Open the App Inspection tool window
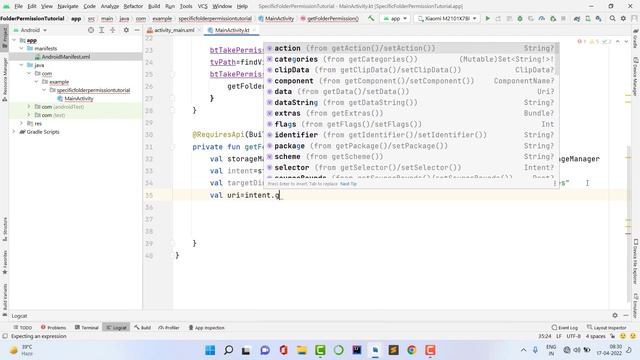640x360 pixels. pos(207,327)
